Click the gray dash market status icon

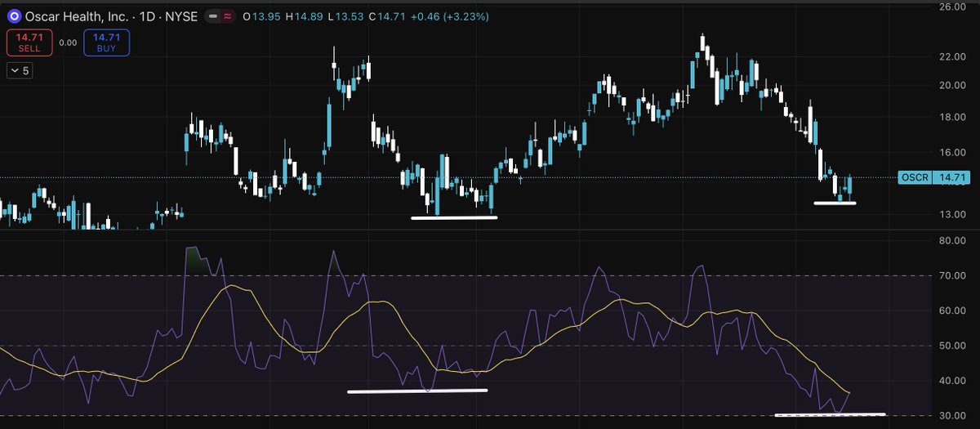point(213,16)
